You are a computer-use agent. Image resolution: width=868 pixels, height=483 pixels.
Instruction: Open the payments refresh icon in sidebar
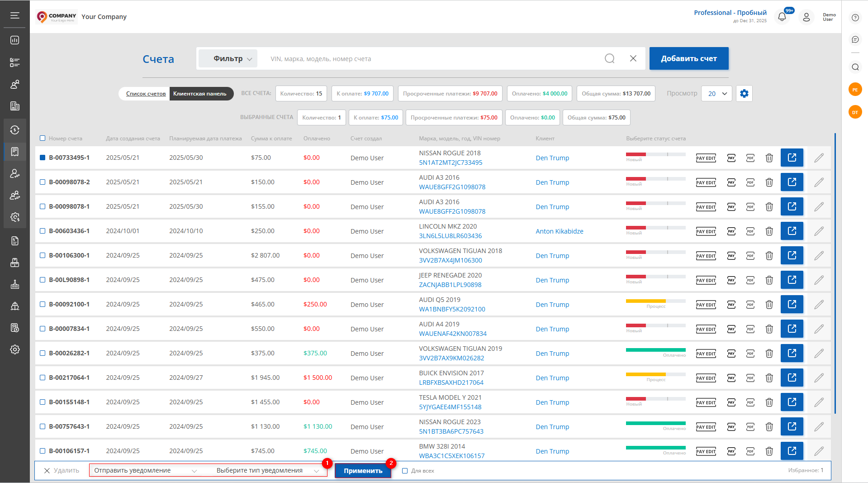click(x=15, y=130)
